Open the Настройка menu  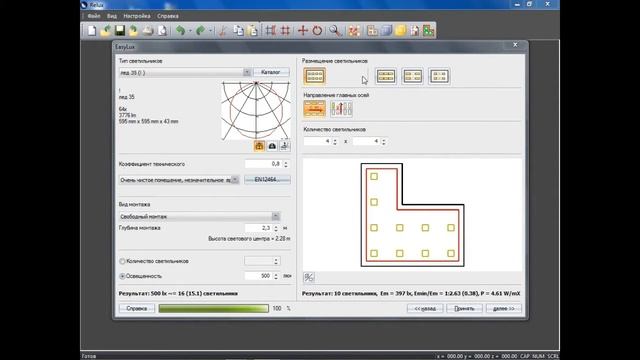click(137, 16)
